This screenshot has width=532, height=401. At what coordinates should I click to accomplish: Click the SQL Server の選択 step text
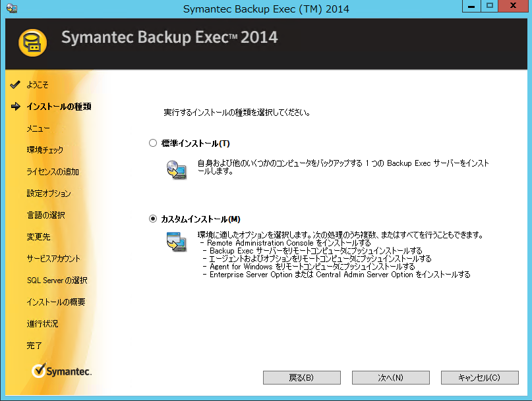pos(57,281)
